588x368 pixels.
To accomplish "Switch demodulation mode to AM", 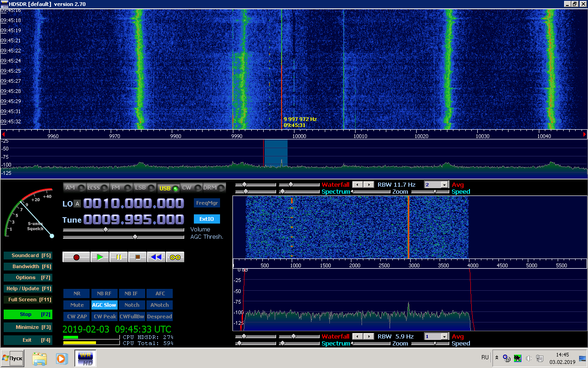I will click(x=74, y=188).
